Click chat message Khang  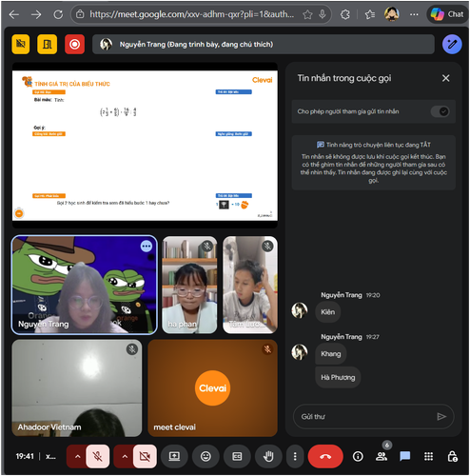(x=330, y=353)
